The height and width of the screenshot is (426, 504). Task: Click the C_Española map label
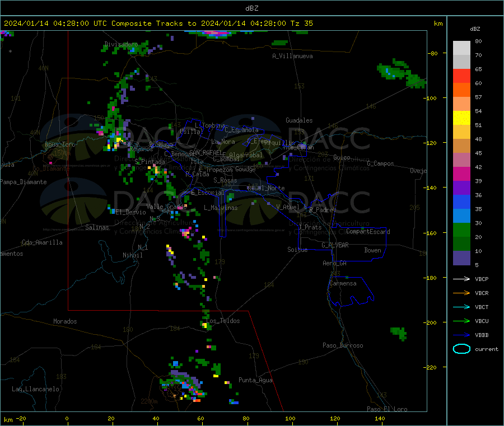coord(241,130)
